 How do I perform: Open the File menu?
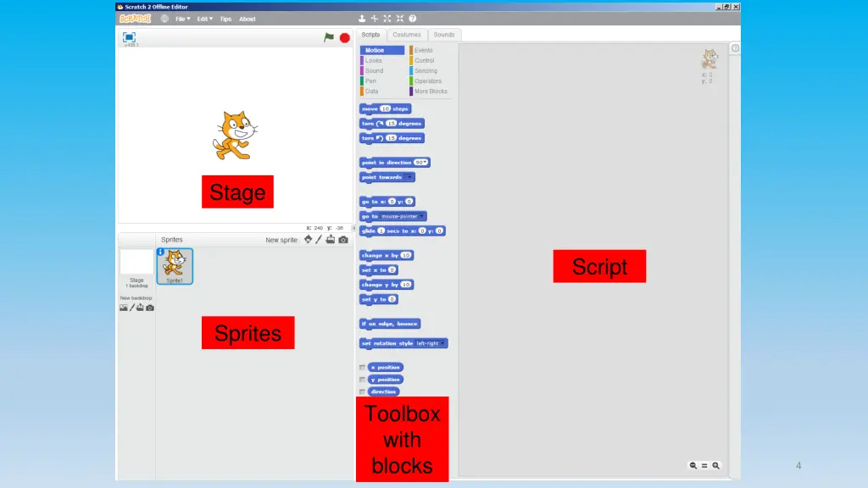tap(183, 19)
